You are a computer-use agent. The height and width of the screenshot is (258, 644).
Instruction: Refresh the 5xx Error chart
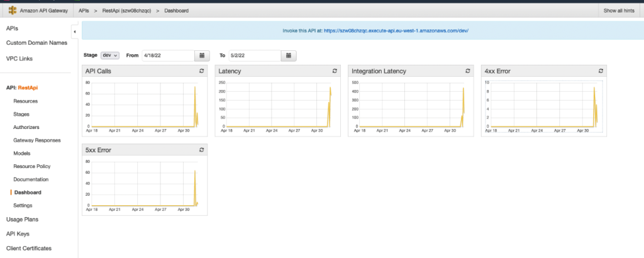(201, 150)
